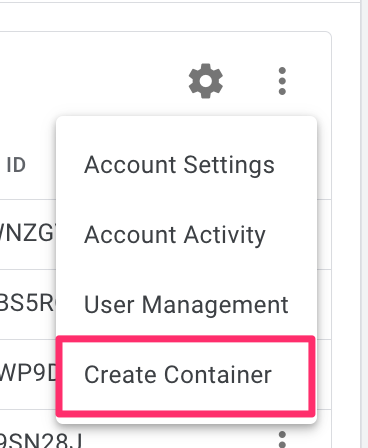Click the Activity word in Account Activity

coord(225,235)
